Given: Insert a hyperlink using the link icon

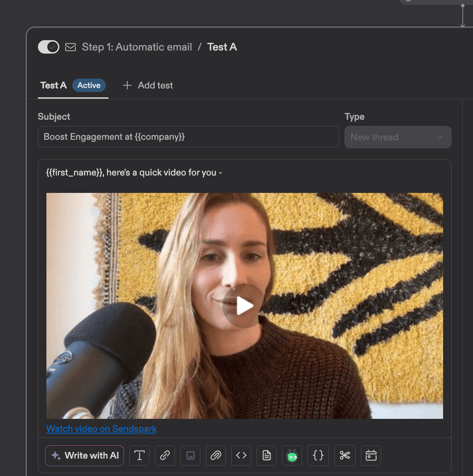Looking at the screenshot, I should [165, 455].
